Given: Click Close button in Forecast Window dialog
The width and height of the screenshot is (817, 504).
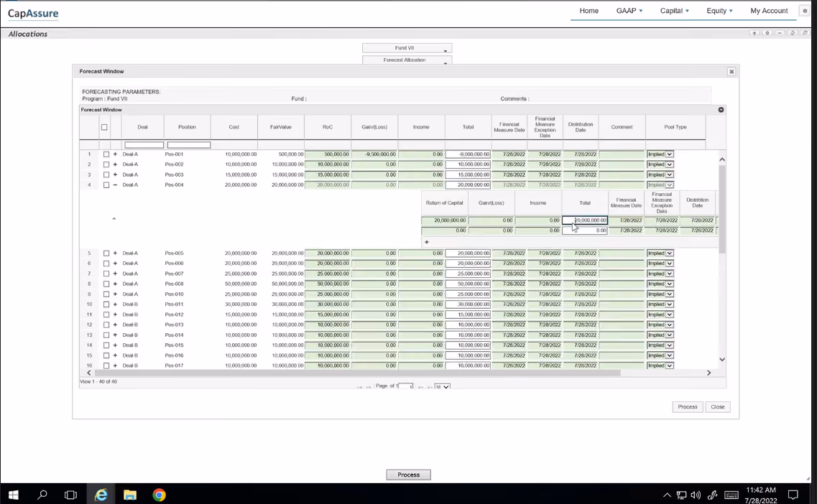Looking at the screenshot, I should pos(718,406).
